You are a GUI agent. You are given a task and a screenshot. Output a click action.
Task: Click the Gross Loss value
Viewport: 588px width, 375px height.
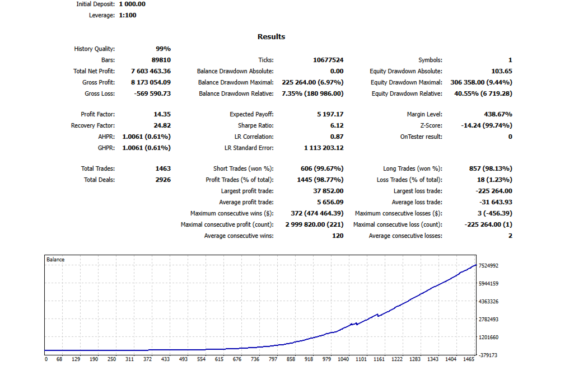click(152, 93)
